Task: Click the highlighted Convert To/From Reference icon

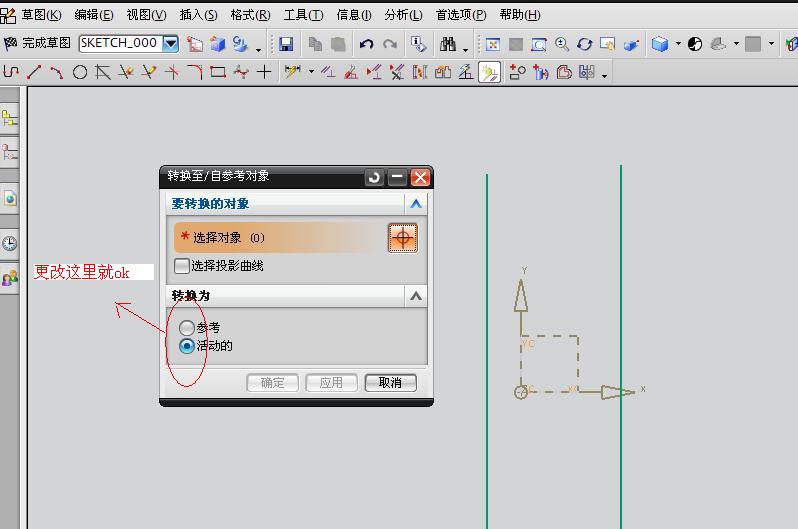Action: (490, 72)
